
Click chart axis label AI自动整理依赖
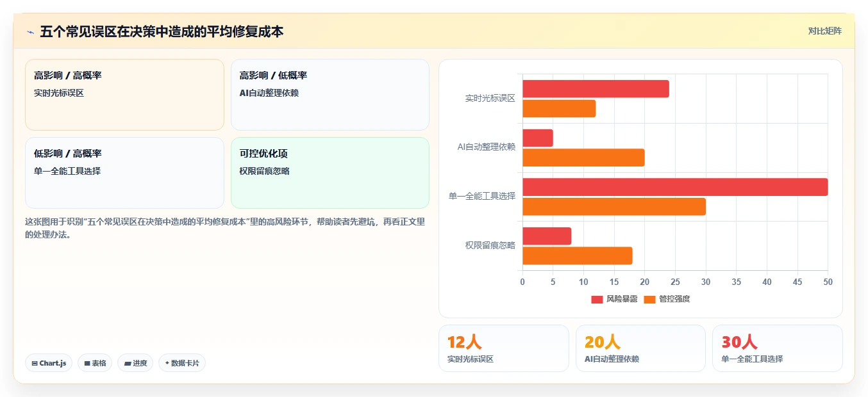(487, 147)
